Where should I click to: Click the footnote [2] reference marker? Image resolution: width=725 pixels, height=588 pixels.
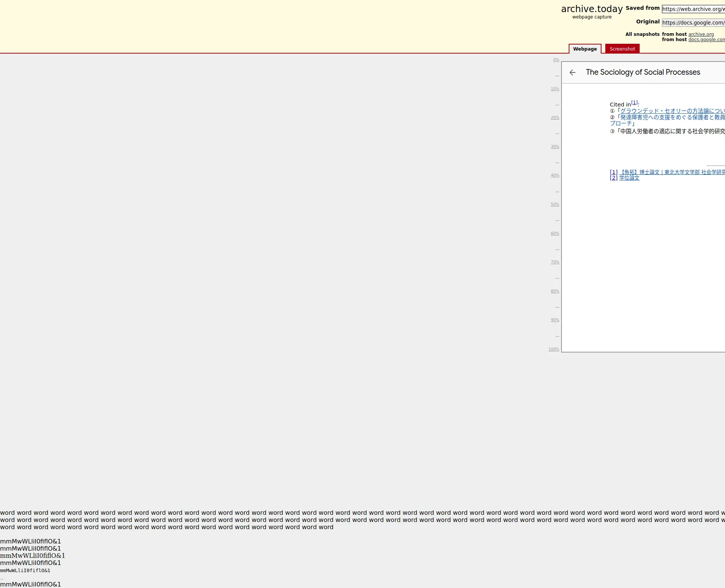(613, 178)
